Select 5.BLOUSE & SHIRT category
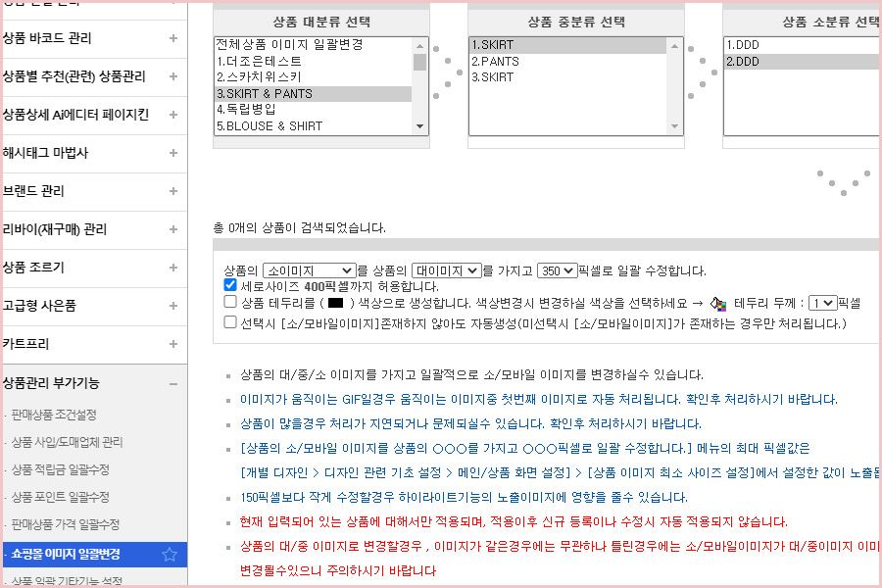The image size is (882, 588). click(313, 126)
